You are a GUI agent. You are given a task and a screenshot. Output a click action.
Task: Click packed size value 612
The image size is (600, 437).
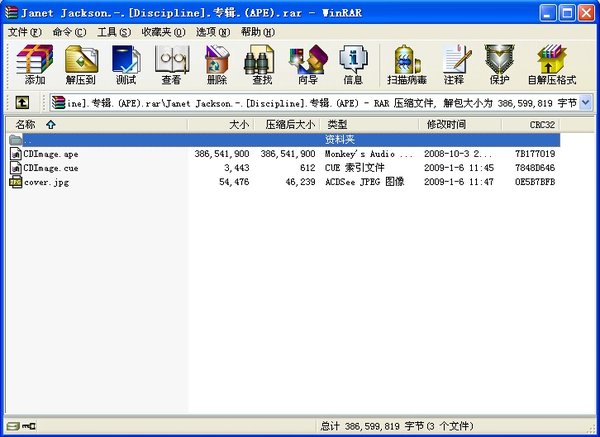tap(308, 168)
